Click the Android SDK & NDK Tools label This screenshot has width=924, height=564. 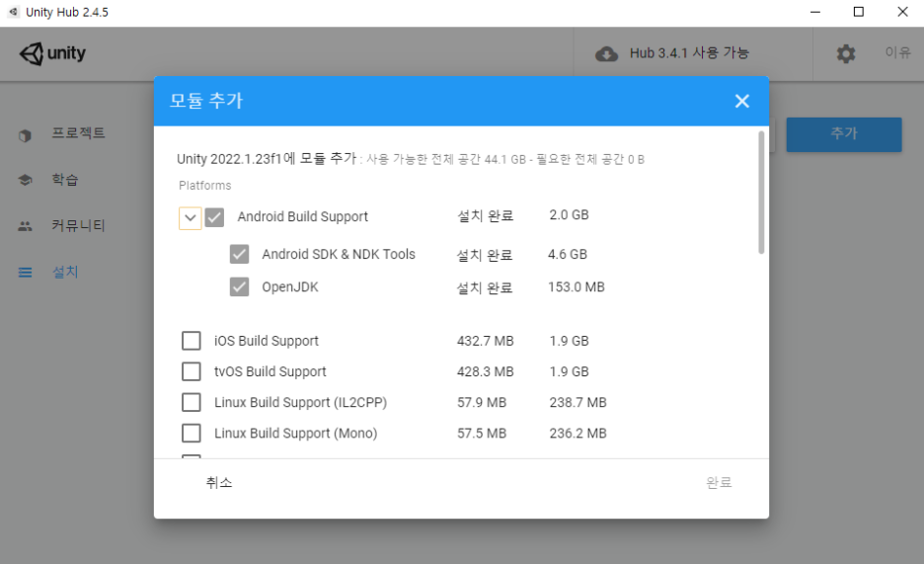[x=339, y=254]
